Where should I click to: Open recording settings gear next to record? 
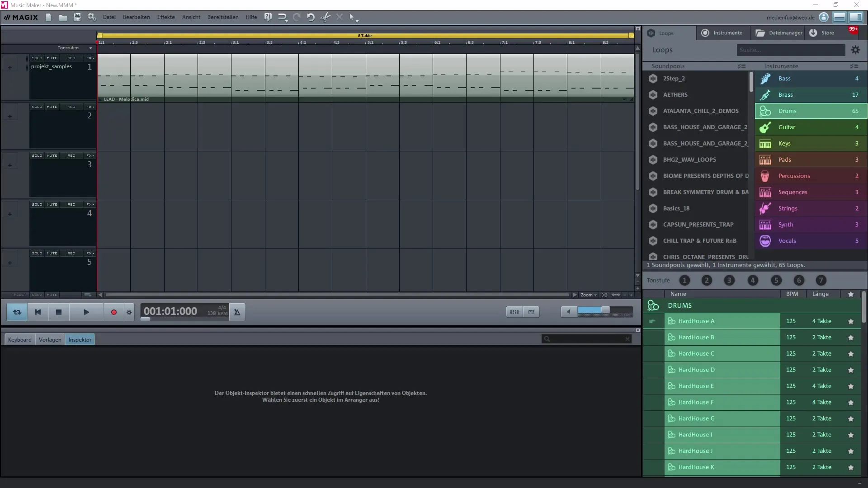pyautogui.click(x=129, y=312)
